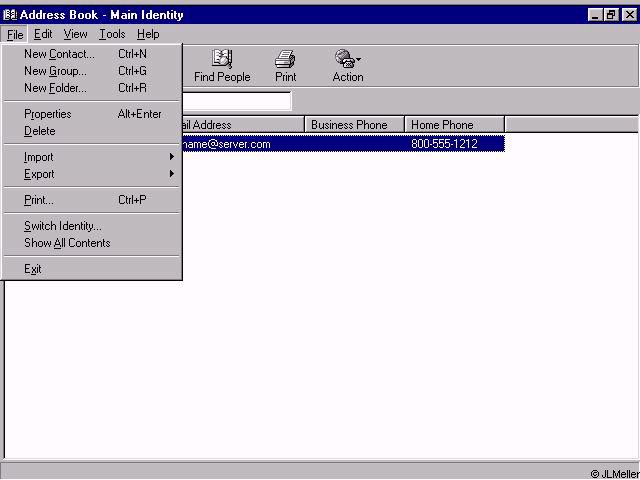The image size is (640, 480).
Task: Sort by Home Phone column header
Action: click(454, 125)
